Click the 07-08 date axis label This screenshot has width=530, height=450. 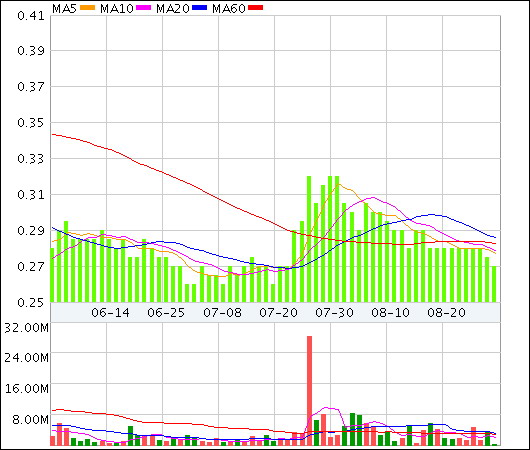click(222, 312)
